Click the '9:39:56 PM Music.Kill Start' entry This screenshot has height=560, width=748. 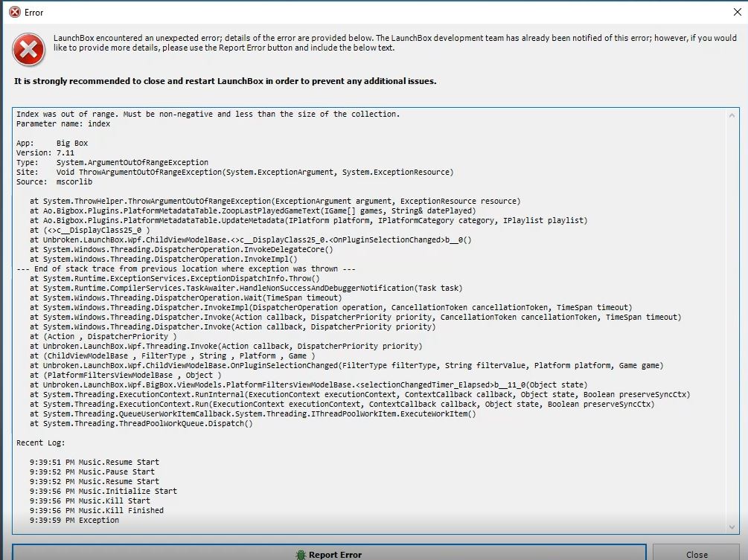tap(89, 501)
